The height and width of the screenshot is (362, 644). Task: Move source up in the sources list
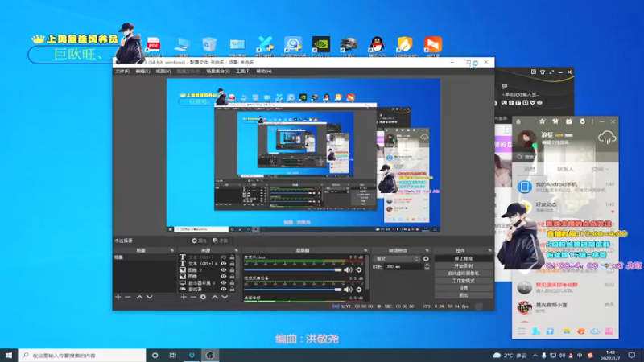[215, 297]
